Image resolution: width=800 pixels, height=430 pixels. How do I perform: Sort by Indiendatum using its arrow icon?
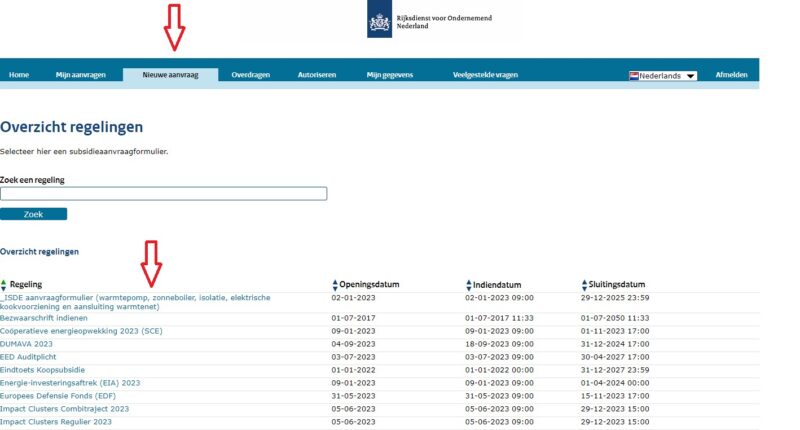(469, 285)
